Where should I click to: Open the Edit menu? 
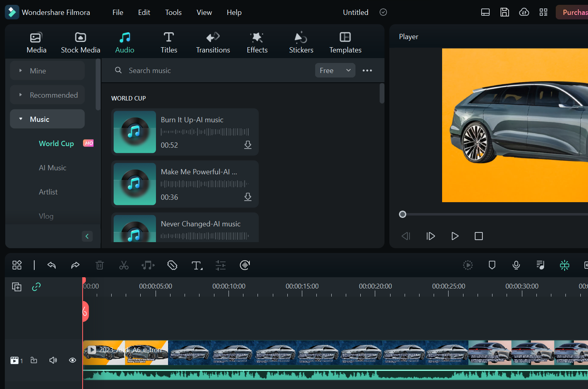pos(144,12)
